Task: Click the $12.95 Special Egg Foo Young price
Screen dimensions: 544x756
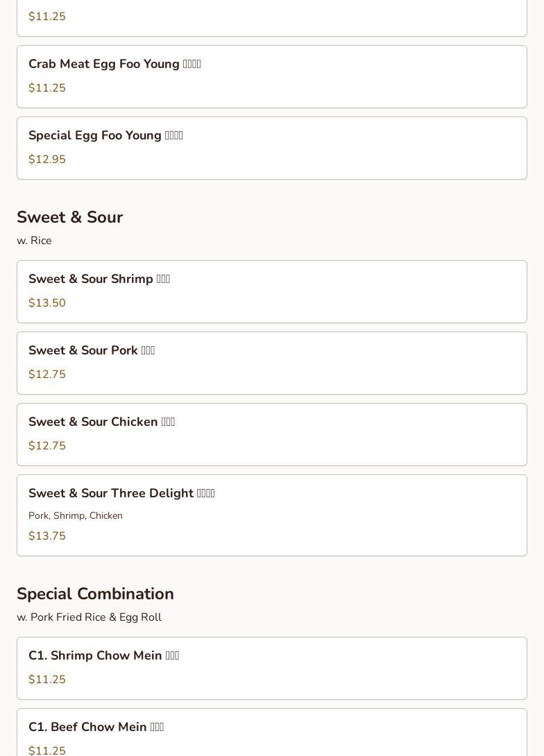Action: click(47, 160)
